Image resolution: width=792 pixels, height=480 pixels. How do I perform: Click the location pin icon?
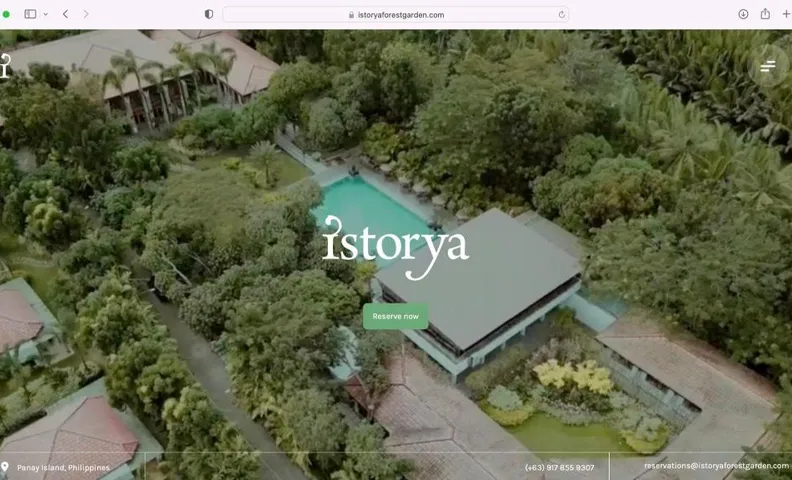5,467
